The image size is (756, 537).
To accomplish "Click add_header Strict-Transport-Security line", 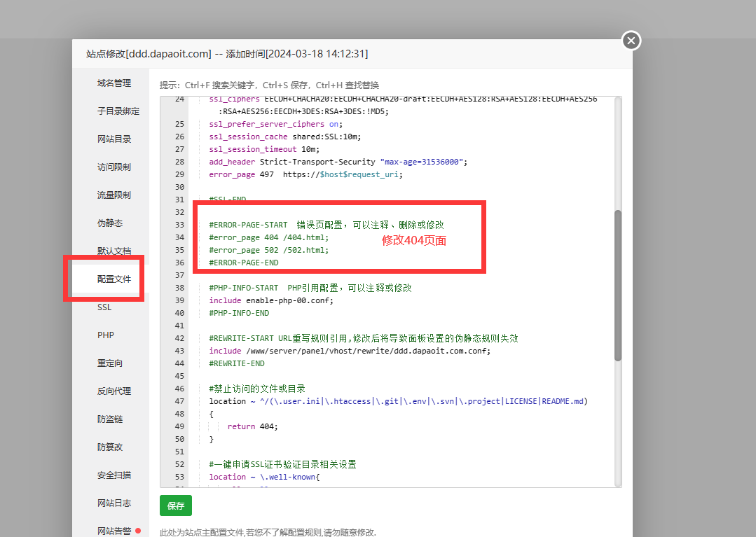I will (x=338, y=162).
